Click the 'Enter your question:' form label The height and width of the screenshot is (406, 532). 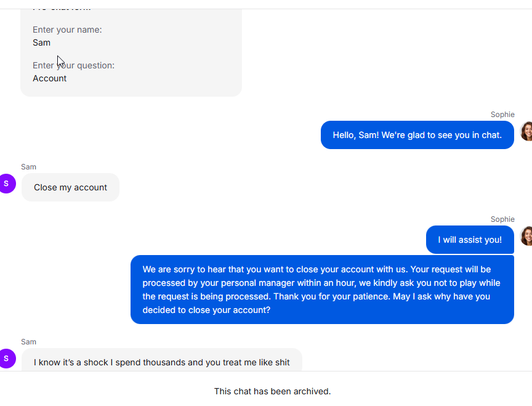pos(73,65)
